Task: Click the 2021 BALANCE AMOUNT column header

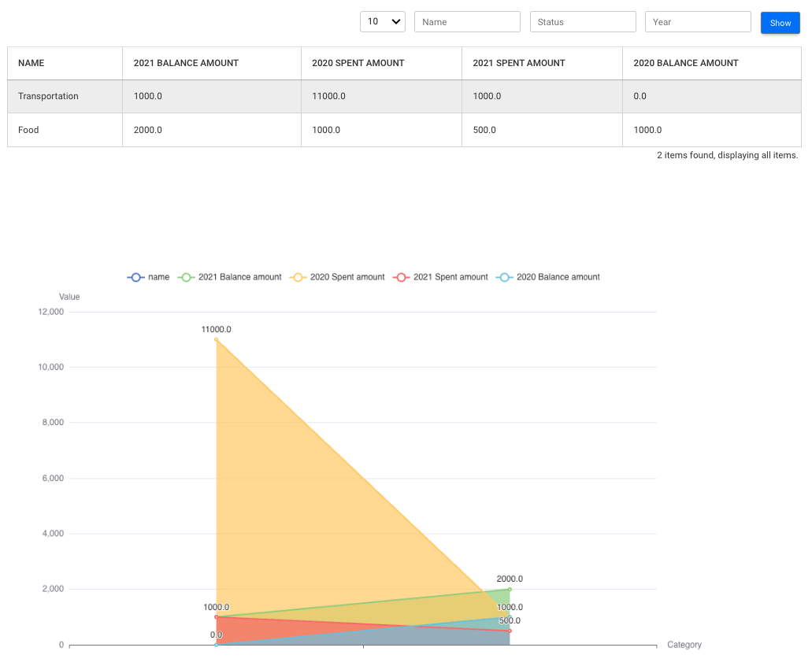Action: 186,63
